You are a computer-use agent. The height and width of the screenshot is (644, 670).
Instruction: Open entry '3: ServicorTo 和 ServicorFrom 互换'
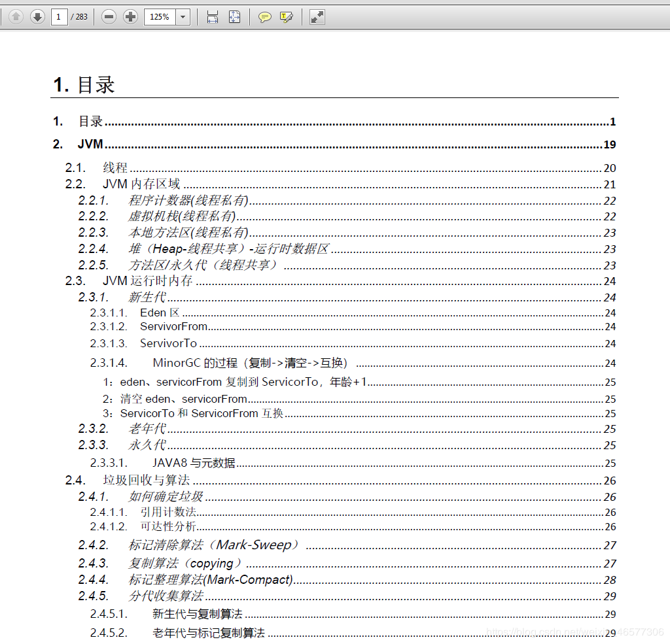click(359, 413)
